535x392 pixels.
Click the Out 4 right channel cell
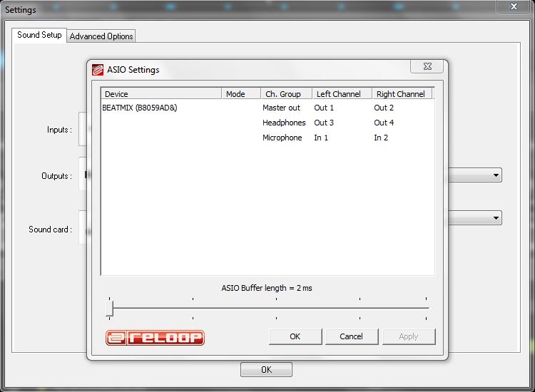(384, 123)
